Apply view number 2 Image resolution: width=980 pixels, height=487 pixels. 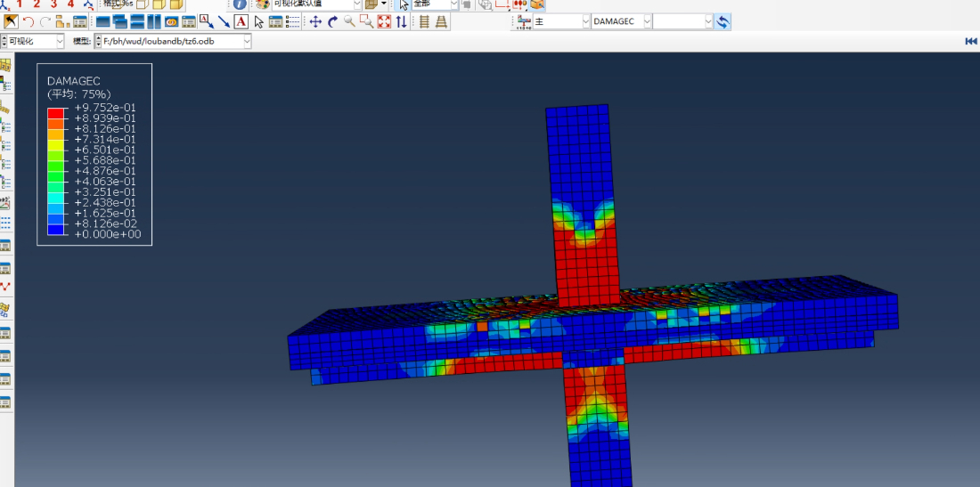point(37,4)
